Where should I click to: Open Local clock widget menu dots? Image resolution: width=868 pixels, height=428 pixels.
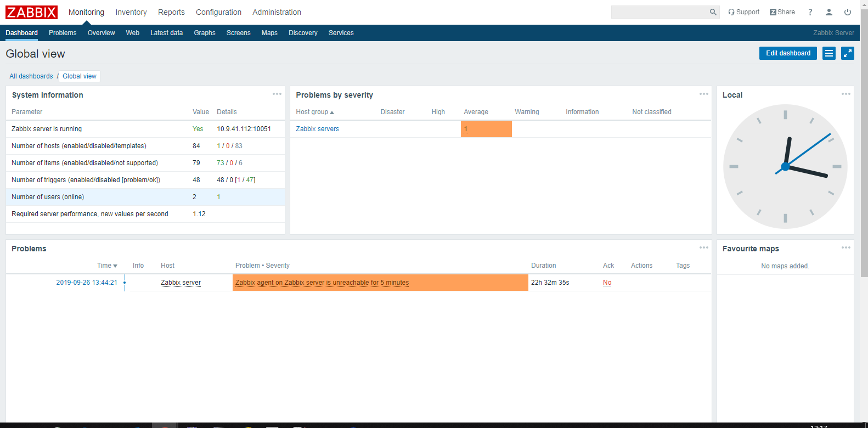(x=846, y=94)
